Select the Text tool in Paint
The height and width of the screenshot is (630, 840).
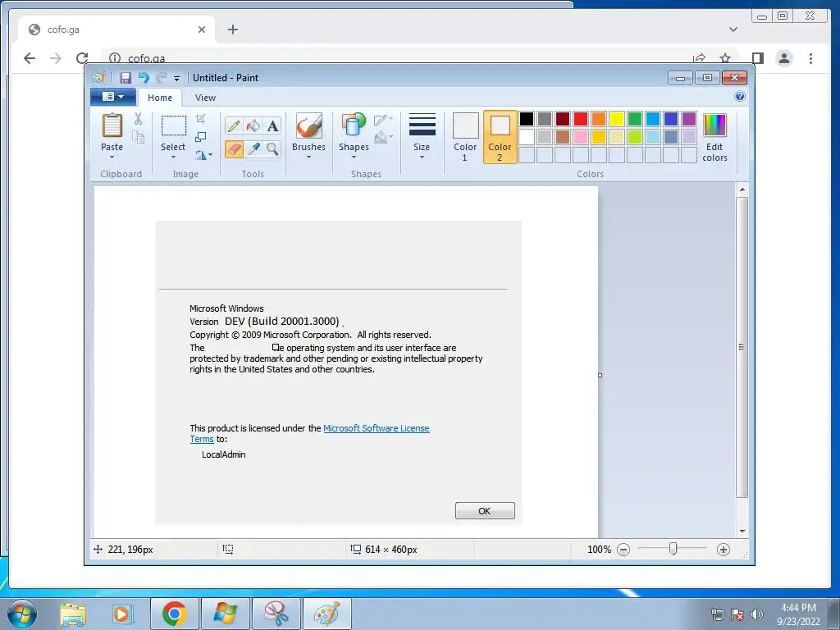tap(272, 126)
